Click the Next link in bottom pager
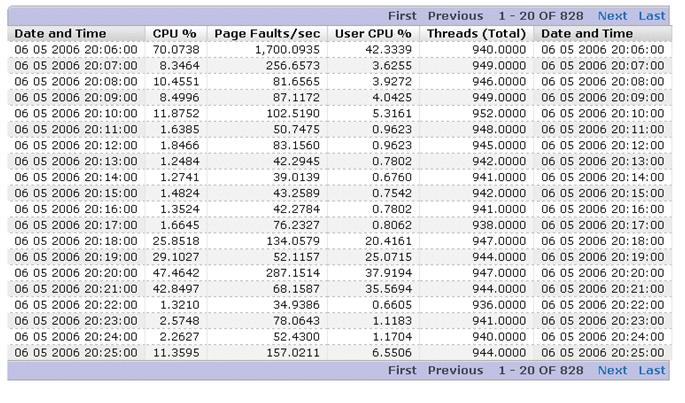The width and height of the screenshot is (685, 403). [x=612, y=371]
